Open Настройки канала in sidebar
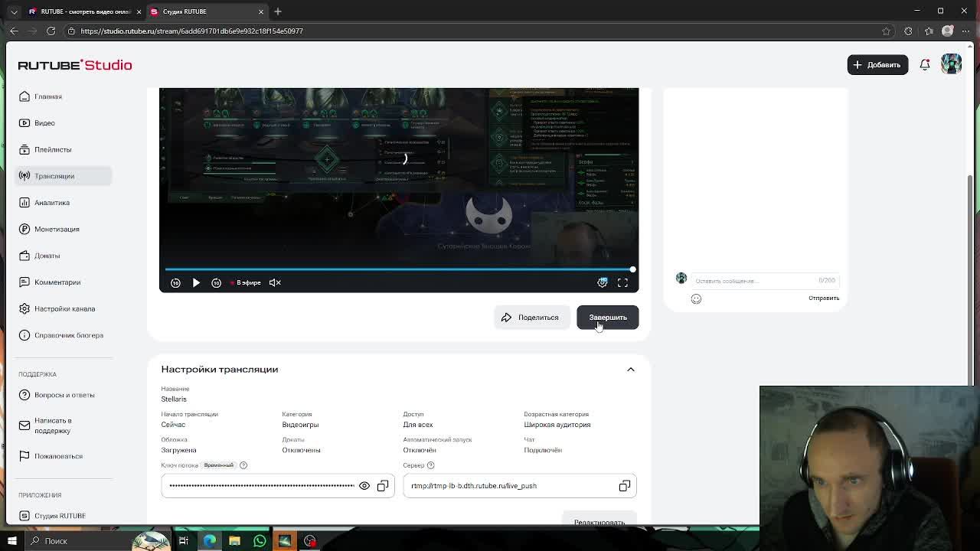Screen dimensions: 980x551 [x=64, y=308]
